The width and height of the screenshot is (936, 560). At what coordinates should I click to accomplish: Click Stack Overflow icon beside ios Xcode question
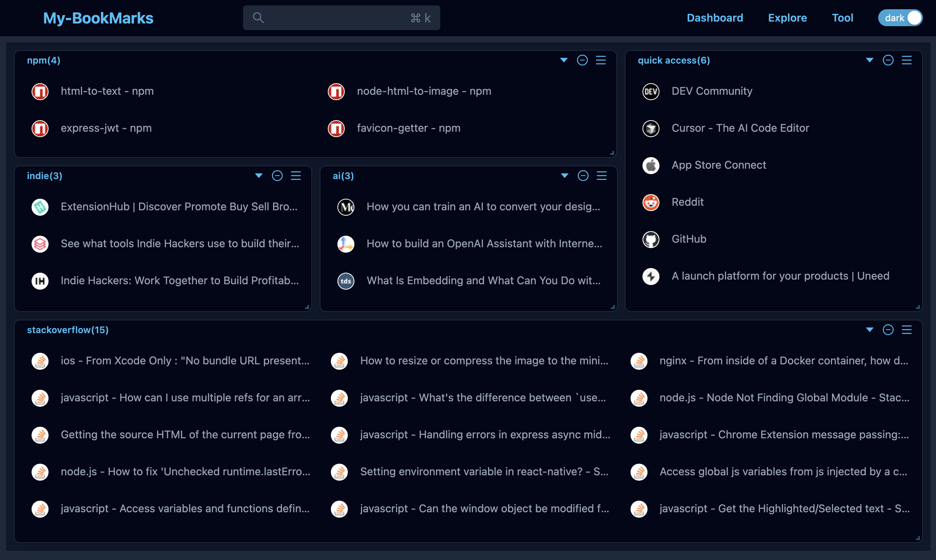coord(40,361)
